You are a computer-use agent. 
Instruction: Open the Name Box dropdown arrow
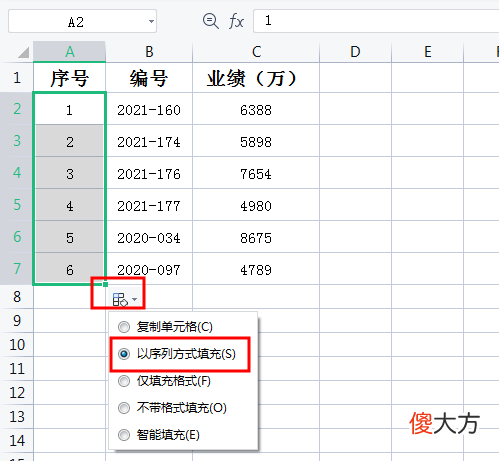pyautogui.click(x=151, y=21)
